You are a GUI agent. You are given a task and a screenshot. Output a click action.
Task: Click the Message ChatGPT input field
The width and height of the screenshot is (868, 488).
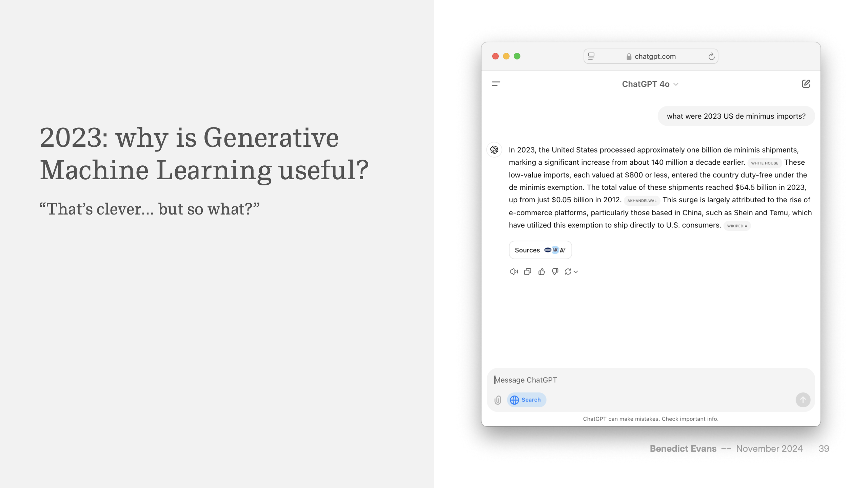[x=644, y=380]
